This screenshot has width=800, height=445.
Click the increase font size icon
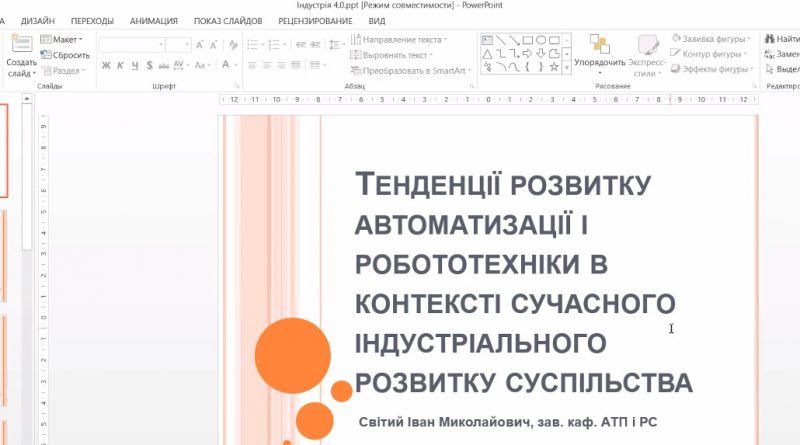coord(201,44)
